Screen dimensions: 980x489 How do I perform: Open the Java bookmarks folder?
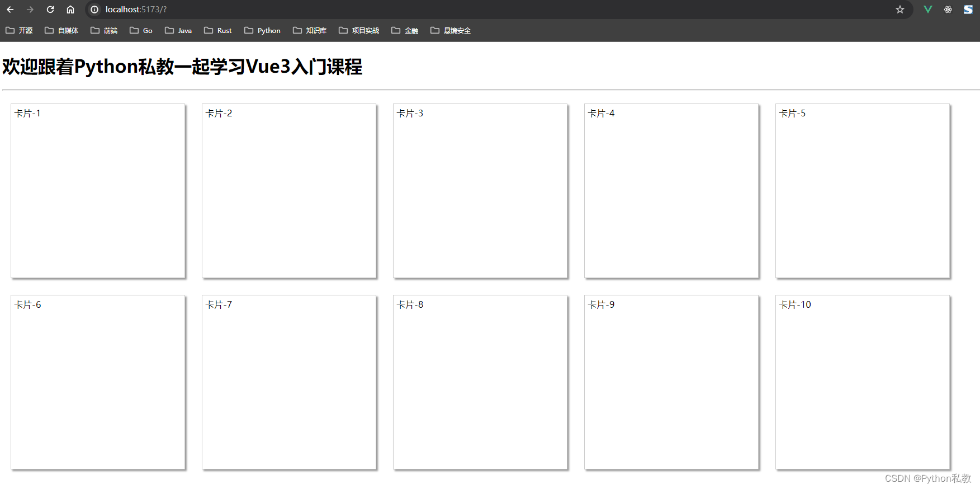(178, 30)
